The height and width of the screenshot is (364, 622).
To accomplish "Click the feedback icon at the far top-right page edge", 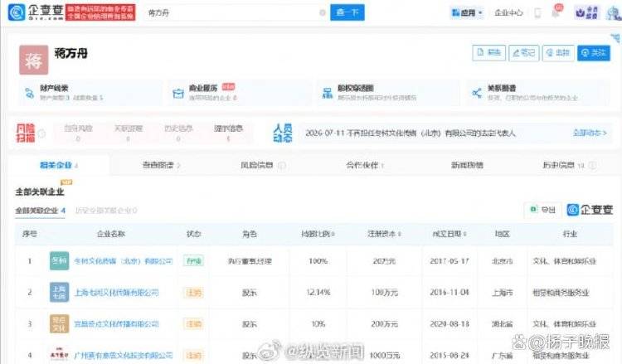I will tap(615, 38).
